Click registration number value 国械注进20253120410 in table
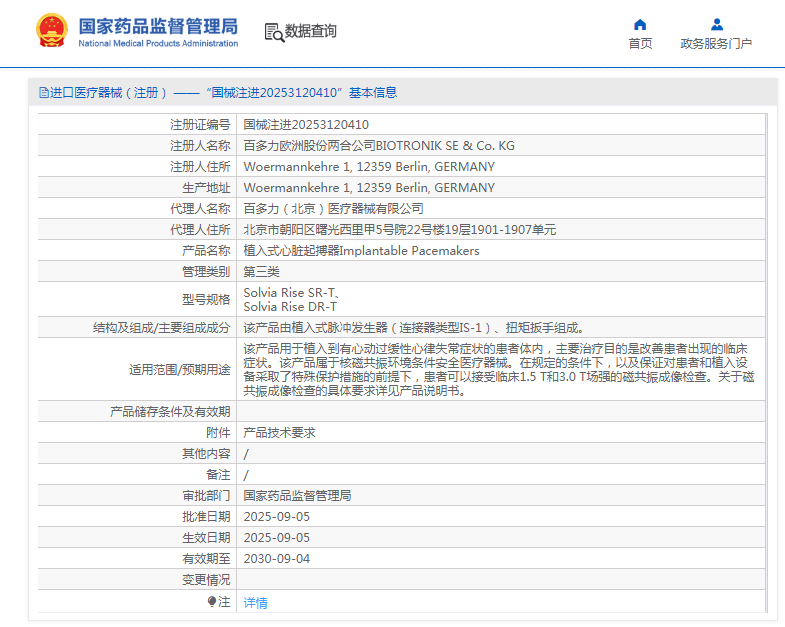785x627 pixels. click(x=306, y=125)
